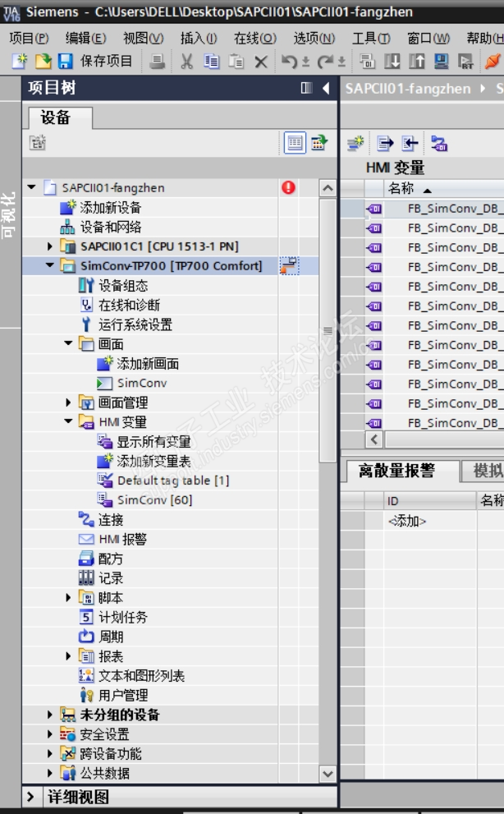The width and height of the screenshot is (504, 814).
Task: Collapse the 画面 folder
Action: click(x=68, y=343)
